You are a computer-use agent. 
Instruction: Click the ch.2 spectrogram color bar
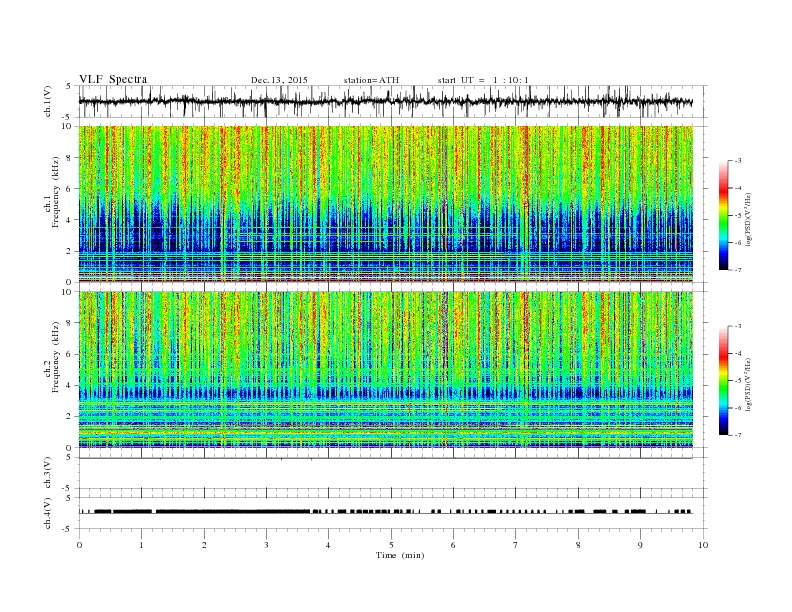[x=724, y=380]
